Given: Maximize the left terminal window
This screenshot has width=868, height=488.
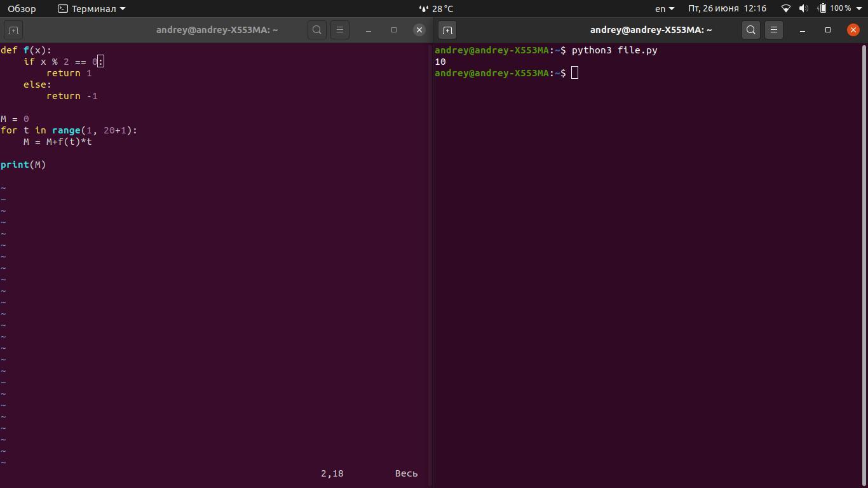Looking at the screenshot, I should (394, 30).
